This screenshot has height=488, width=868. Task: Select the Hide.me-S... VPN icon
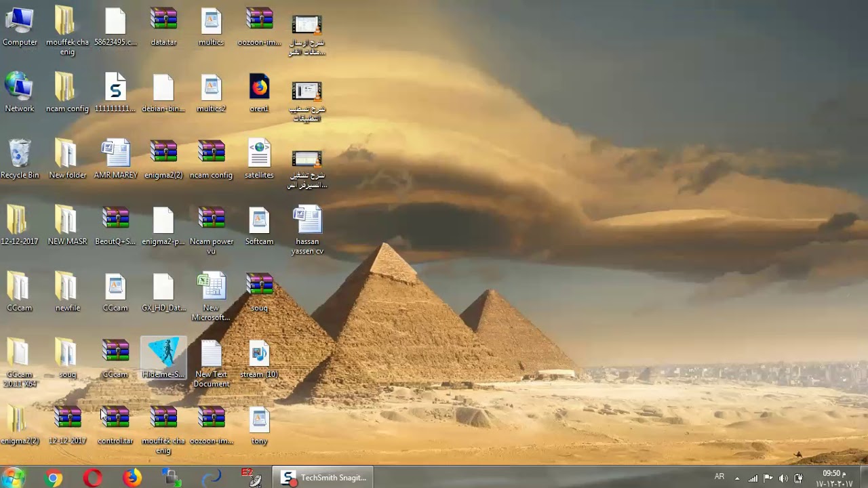(163, 359)
